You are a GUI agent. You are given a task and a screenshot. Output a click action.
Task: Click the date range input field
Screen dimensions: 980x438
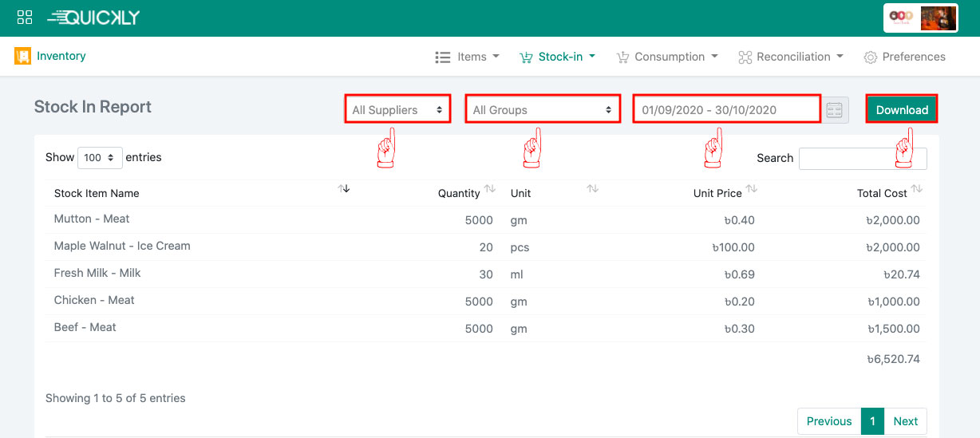click(726, 110)
